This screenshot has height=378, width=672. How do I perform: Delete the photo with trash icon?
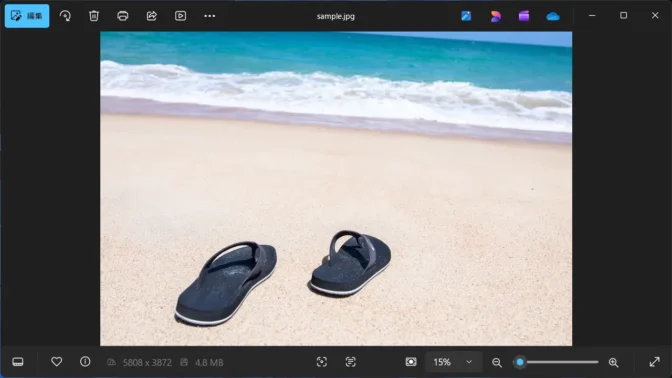(x=94, y=16)
